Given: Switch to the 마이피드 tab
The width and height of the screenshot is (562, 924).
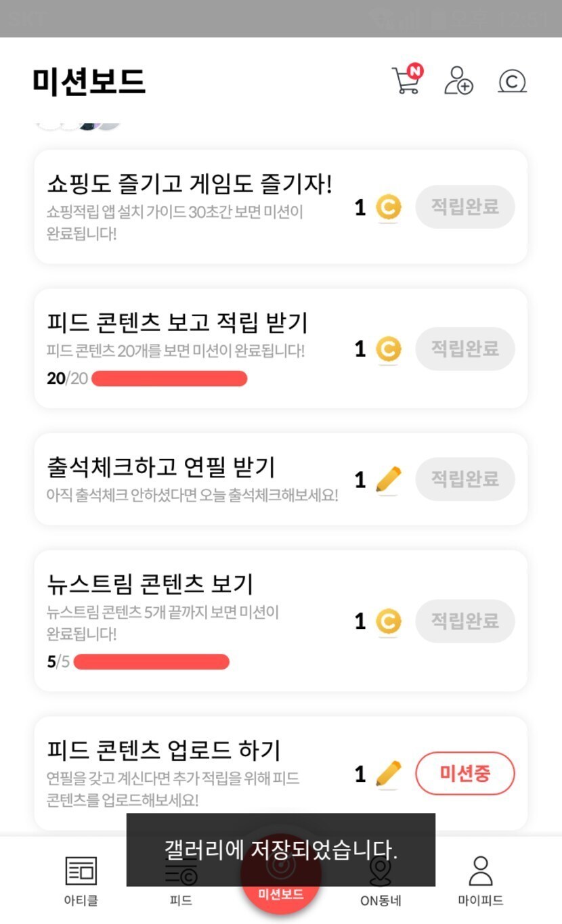Looking at the screenshot, I should point(480,880).
